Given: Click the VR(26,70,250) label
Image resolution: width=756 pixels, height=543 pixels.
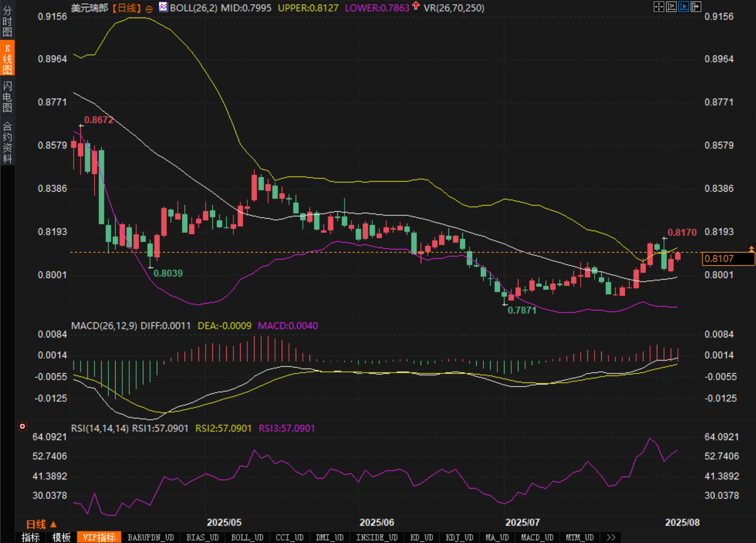Looking at the screenshot, I should pyautogui.click(x=454, y=8).
